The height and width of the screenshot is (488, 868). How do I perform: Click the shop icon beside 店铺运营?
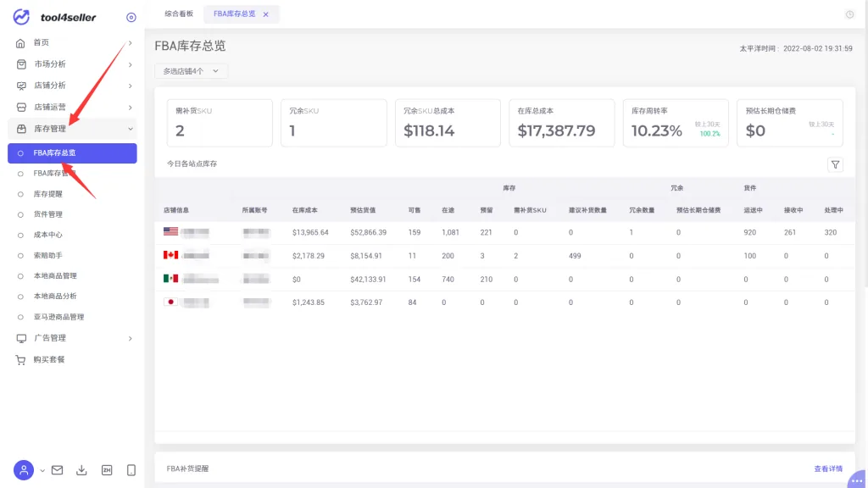[x=21, y=108]
